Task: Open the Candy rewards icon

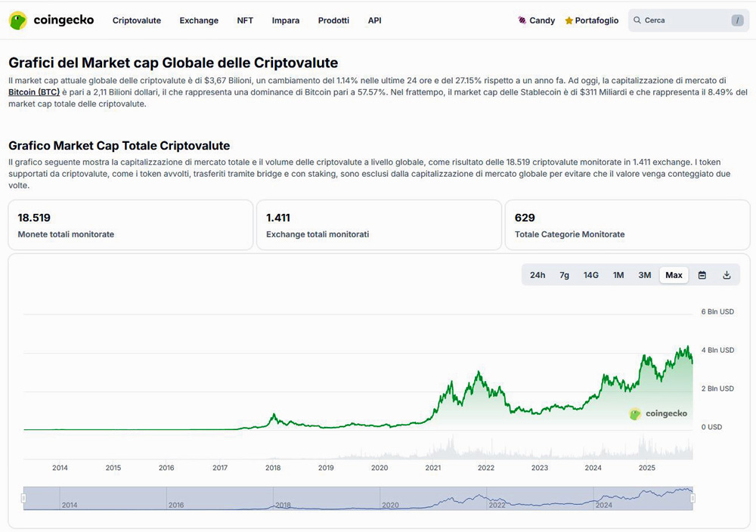Action: (521, 20)
